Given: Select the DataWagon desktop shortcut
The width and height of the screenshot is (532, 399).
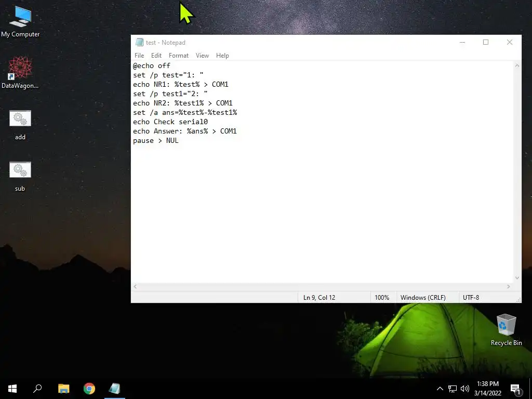Looking at the screenshot, I should [20, 72].
